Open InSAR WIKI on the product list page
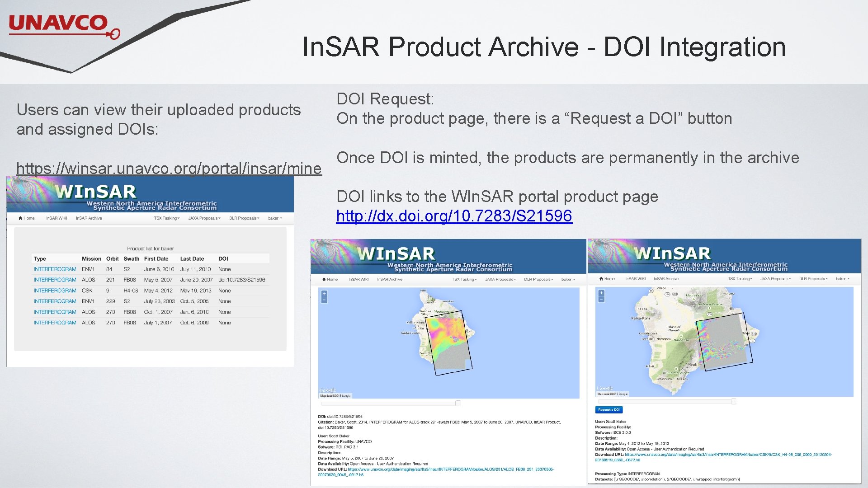 [x=57, y=218]
